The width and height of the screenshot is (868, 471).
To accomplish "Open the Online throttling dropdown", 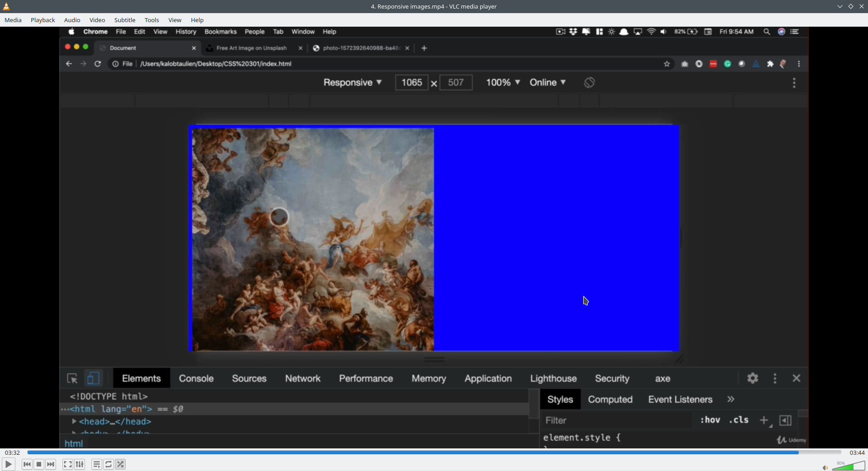I will 547,83.
